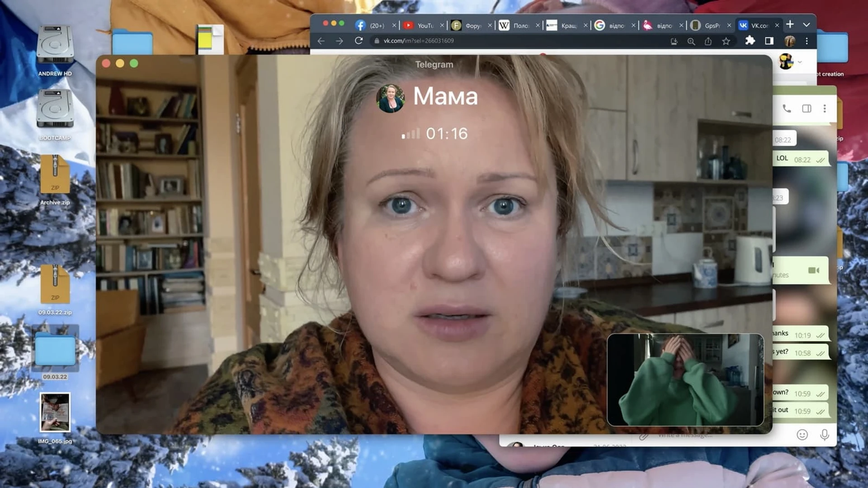Viewport: 868px width, 488px height.
Task: Open the 09.03.22 folder on desktop
Action: pos(55,349)
